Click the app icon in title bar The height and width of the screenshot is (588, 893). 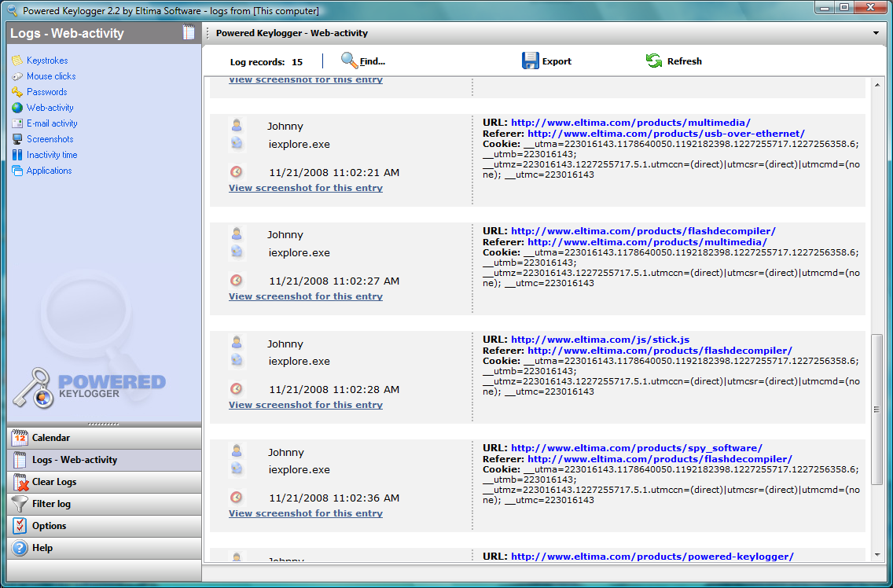click(12, 10)
